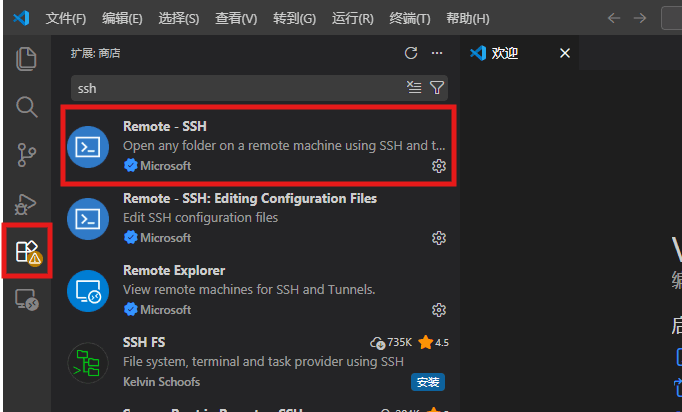Image resolution: width=682 pixels, height=412 pixels.
Task: Open the manage gear for Remote Explorer
Action: coord(438,310)
